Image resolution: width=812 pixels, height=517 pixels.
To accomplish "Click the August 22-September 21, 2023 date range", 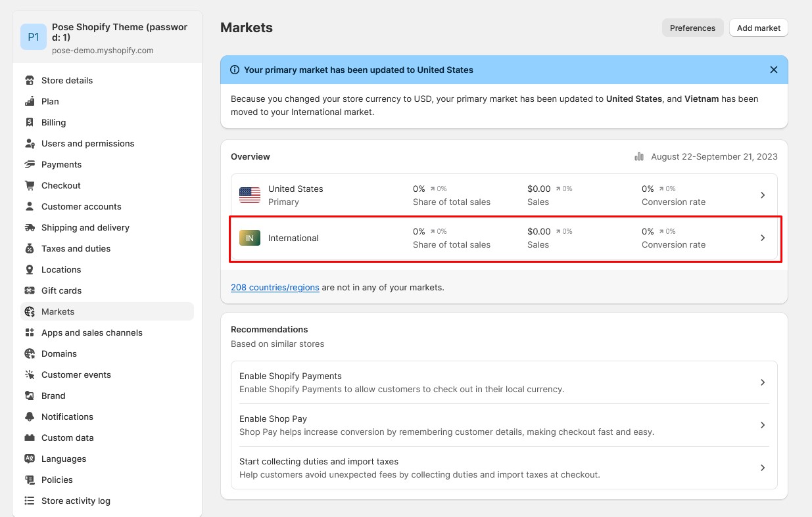I will 714,156.
